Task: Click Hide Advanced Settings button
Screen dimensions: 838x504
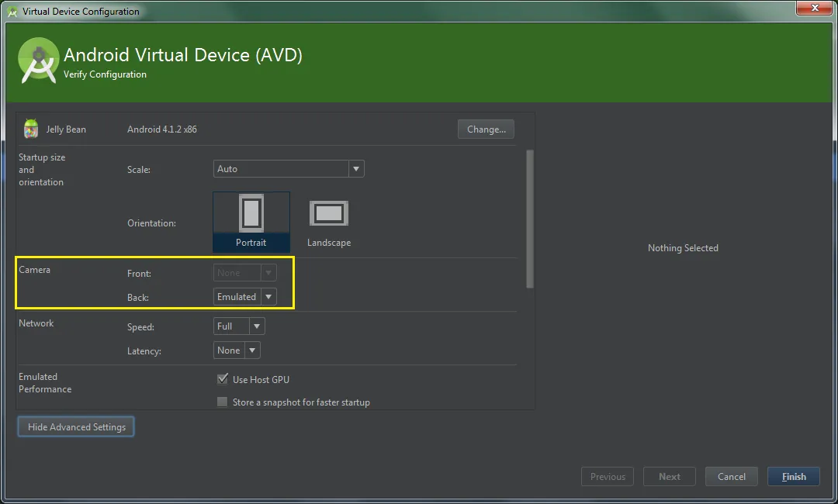Action: (x=76, y=426)
